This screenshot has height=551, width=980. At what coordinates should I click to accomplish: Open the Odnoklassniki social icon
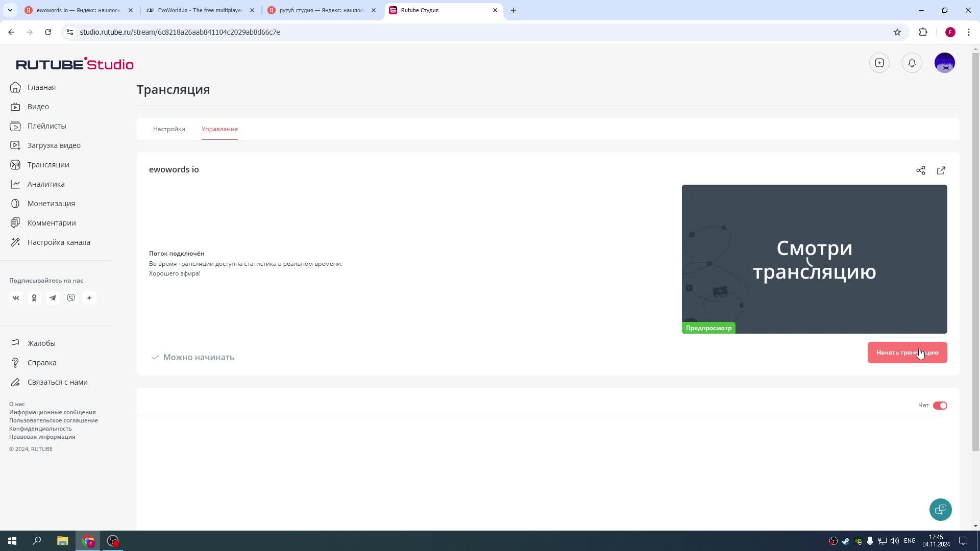point(34,298)
